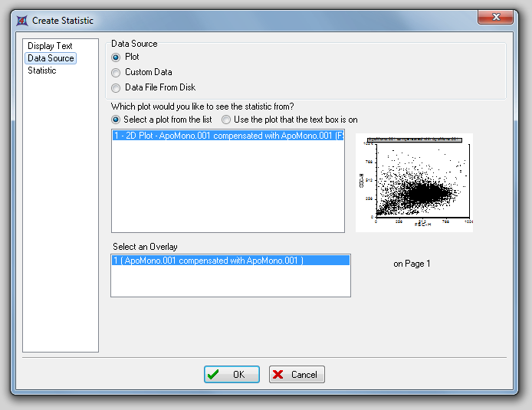Click the scatter plot preview thumbnail
The width and height of the screenshot is (532, 410).
pyautogui.click(x=414, y=182)
